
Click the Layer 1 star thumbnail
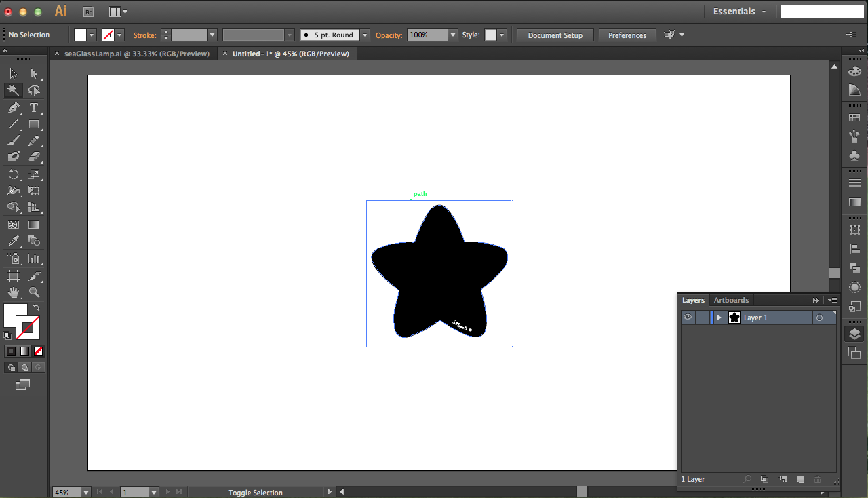(734, 318)
